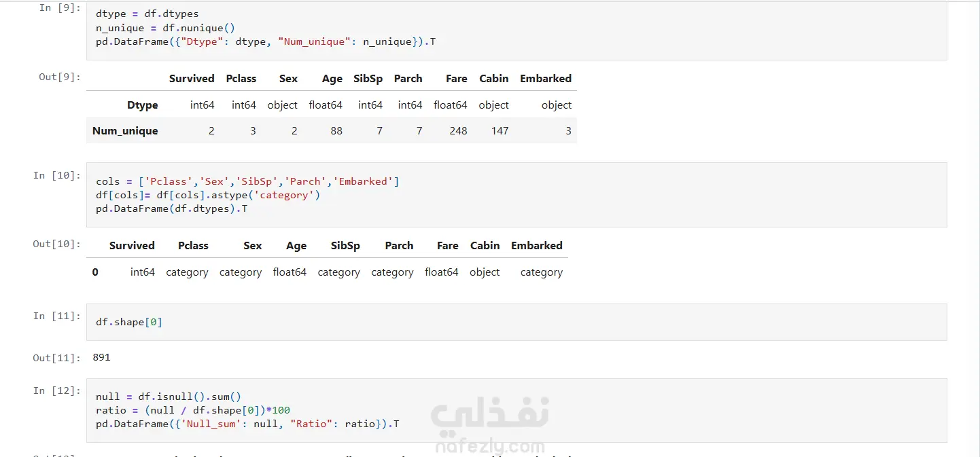Click the Out[11] output prompt
The height and width of the screenshot is (457, 980).
[x=57, y=358]
